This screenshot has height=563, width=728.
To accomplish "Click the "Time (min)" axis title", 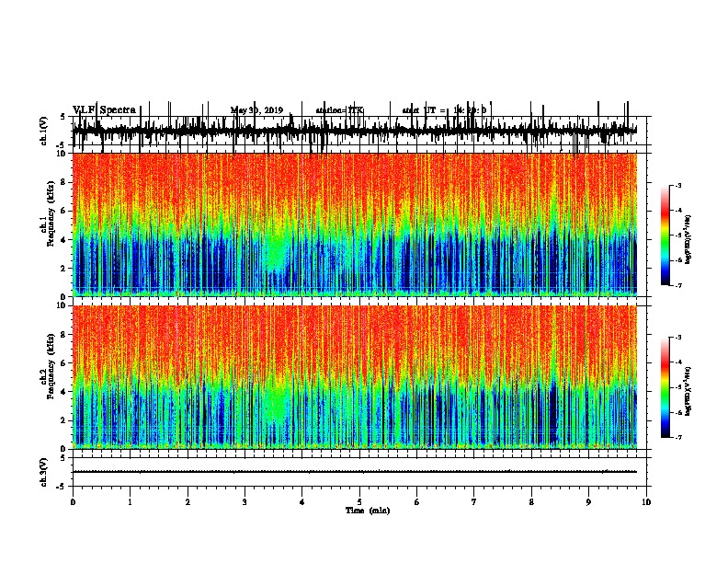I will click(x=368, y=511).
